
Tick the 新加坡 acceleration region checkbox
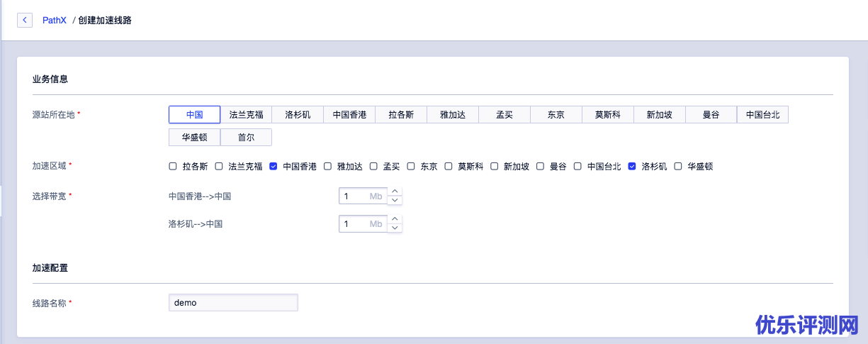point(495,167)
